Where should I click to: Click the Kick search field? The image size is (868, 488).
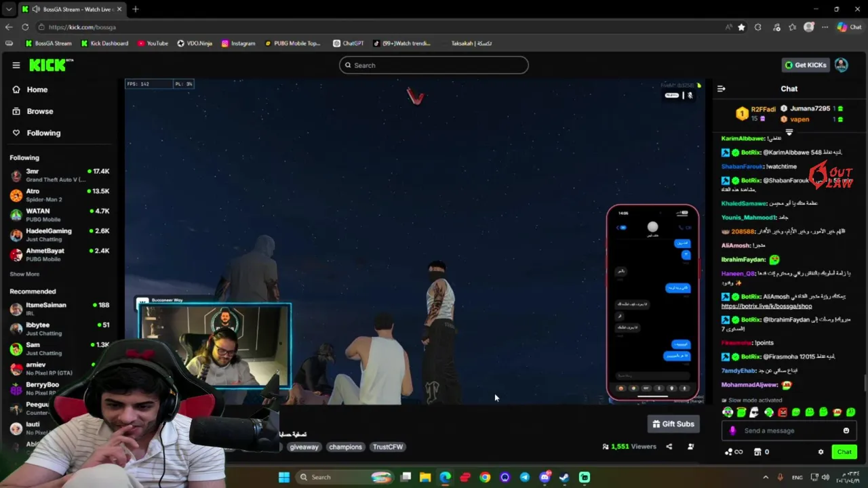(x=434, y=65)
